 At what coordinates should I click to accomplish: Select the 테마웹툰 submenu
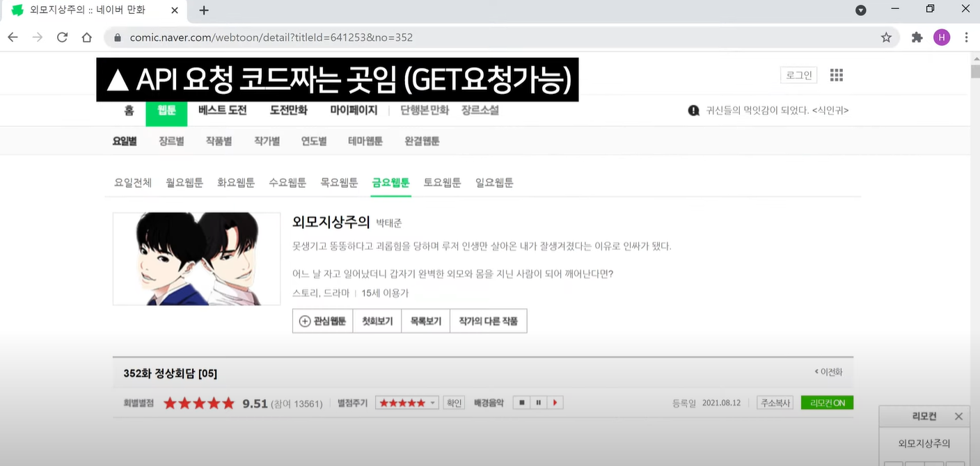click(x=365, y=141)
